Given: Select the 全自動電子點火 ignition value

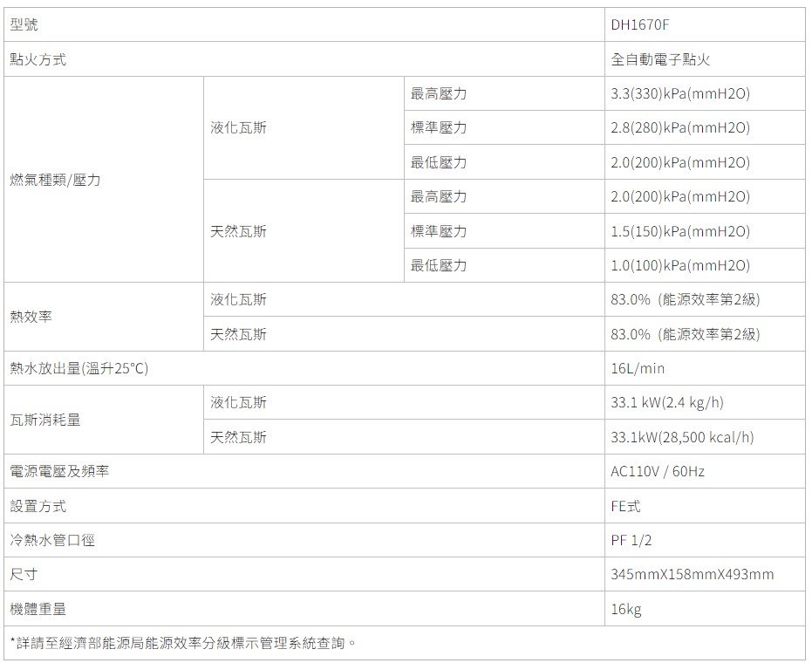Looking at the screenshot, I should click(x=660, y=60).
